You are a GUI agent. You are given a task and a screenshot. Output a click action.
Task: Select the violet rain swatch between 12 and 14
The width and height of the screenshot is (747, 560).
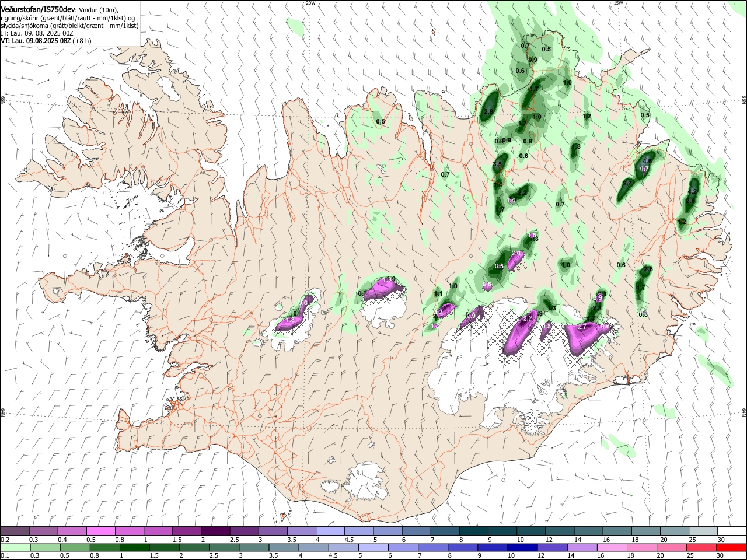[551, 547]
